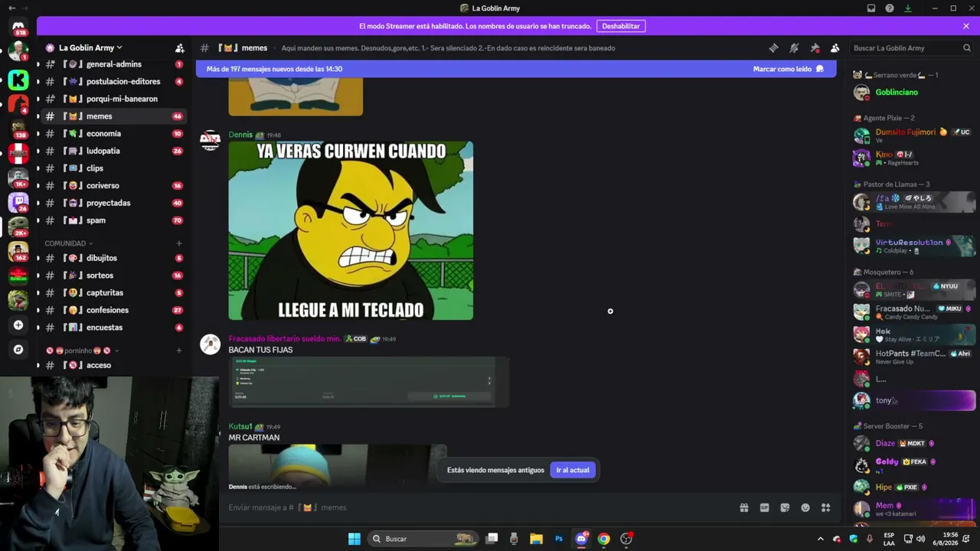
Task: Disable Streamer mode with Deshabilitar button
Action: 621,26
